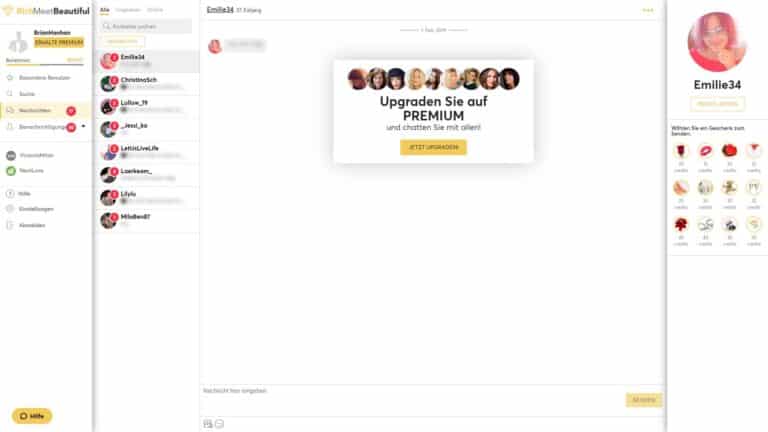Open the emoji picker below message box
The image size is (768, 432).
coord(219,424)
